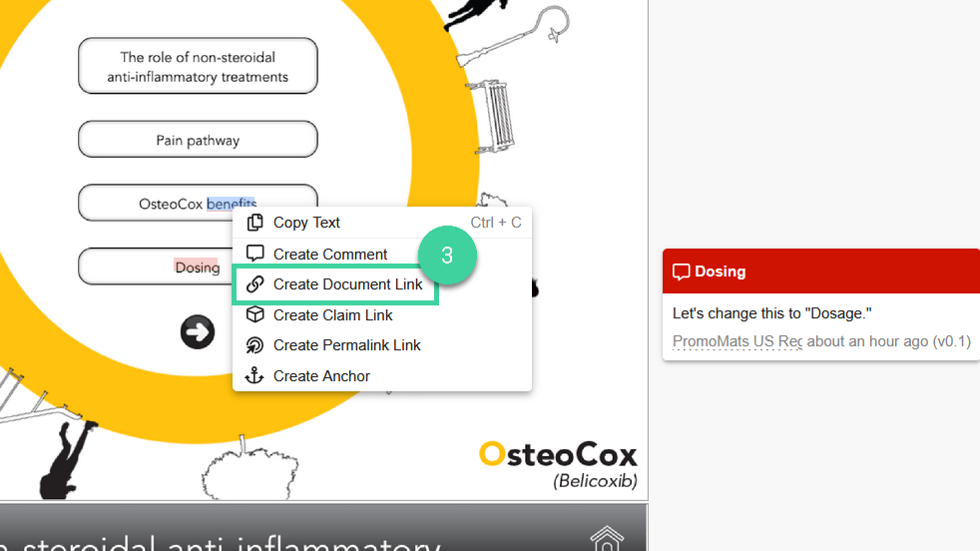Screen dimensions: 980x551
Task: Click comment icon in Dosing annotation header
Action: pyautogui.click(x=682, y=273)
